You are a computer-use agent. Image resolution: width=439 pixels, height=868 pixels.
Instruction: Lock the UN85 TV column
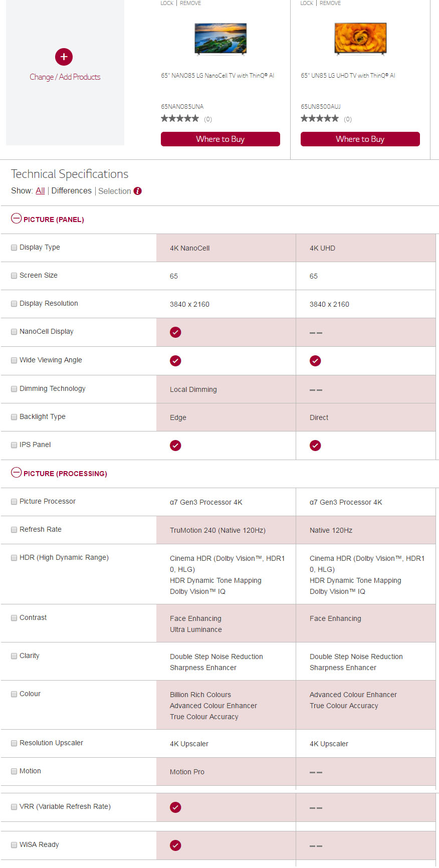[x=307, y=3]
